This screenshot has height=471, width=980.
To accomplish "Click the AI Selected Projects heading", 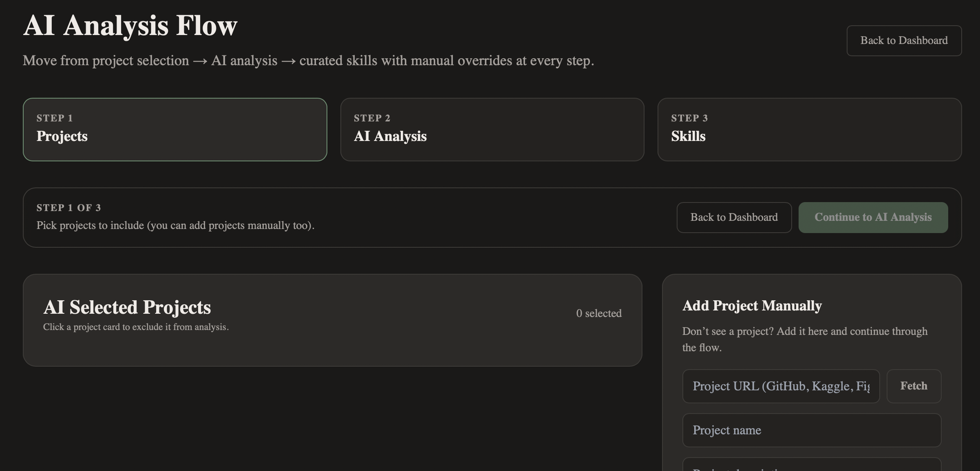I will [127, 307].
